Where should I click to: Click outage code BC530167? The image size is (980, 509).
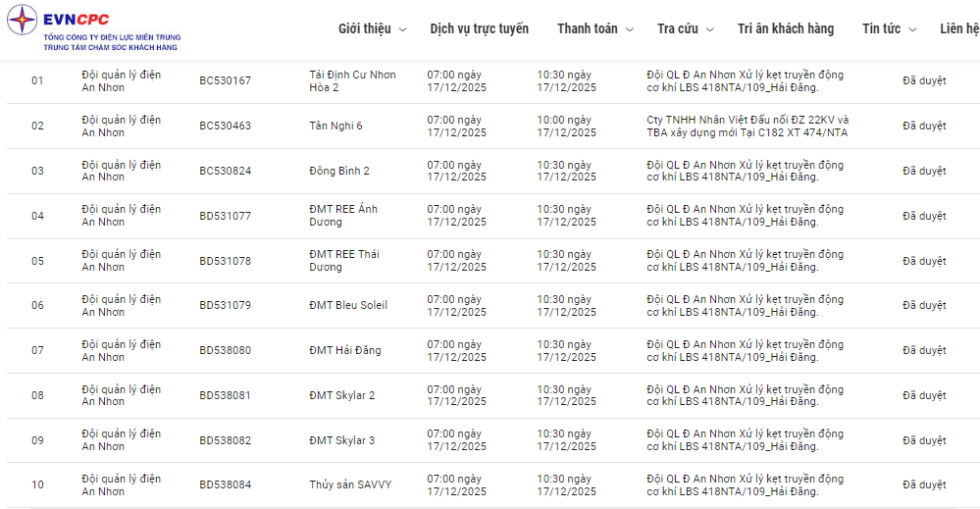click(x=225, y=80)
